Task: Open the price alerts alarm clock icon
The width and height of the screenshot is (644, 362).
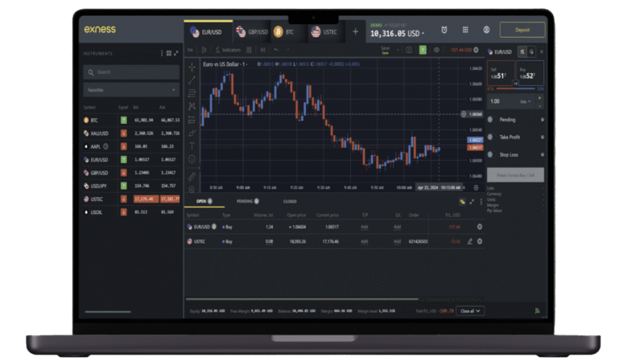Action: pos(444,30)
